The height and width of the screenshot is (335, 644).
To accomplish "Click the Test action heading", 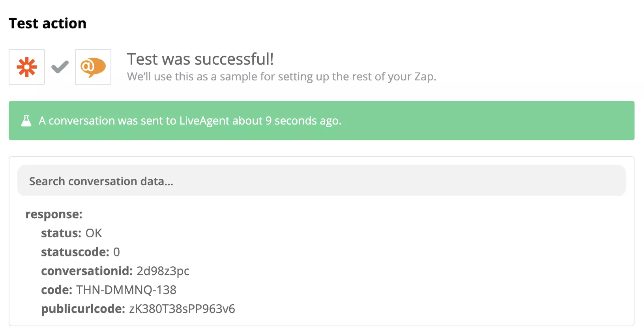I will coord(47,23).
